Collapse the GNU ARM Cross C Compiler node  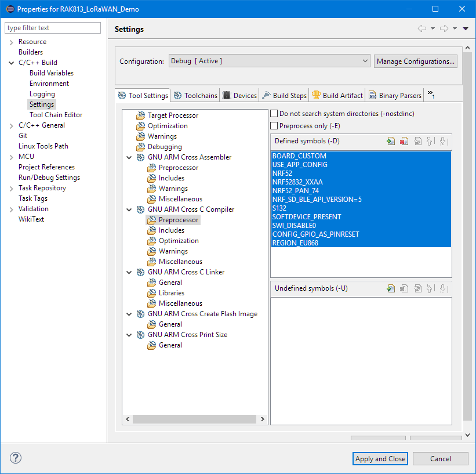click(x=129, y=209)
